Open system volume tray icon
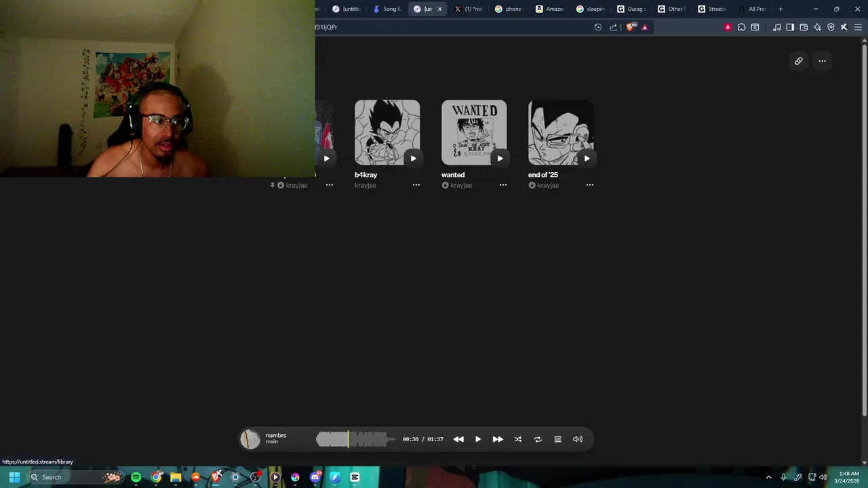868x488 pixels. point(823,477)
